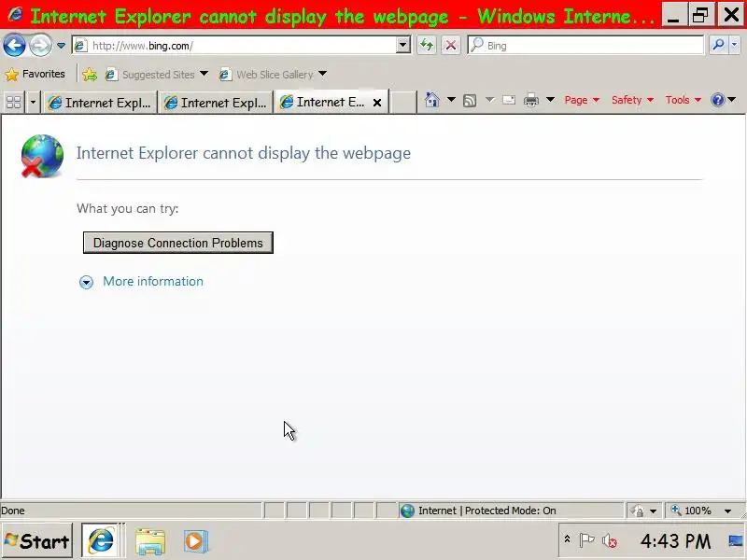Restore down the Internet Explorer window
The width and height of the screenshot is (747, 560).
[x=700, y=15]
